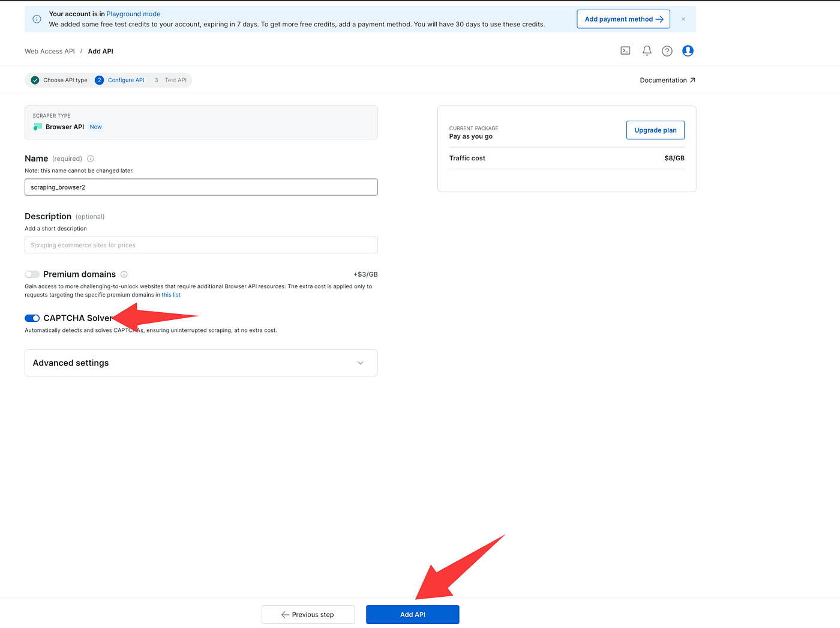
Task: Click info icon next to Name
Action: pos(91,159)
